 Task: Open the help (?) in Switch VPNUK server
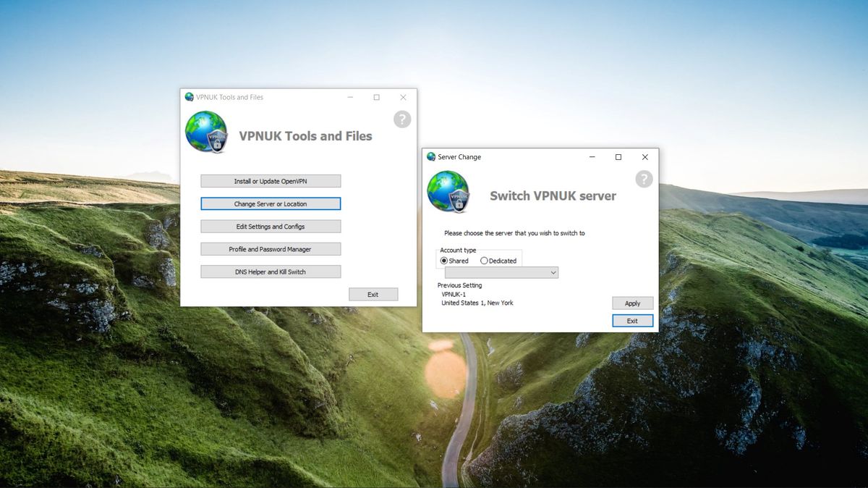click(644, 179)
